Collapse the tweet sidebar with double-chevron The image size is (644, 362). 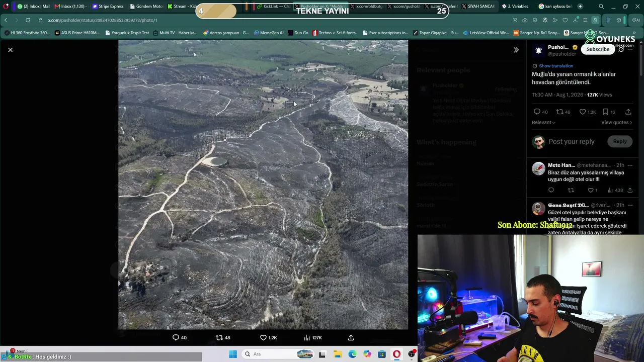coord(516,50)
